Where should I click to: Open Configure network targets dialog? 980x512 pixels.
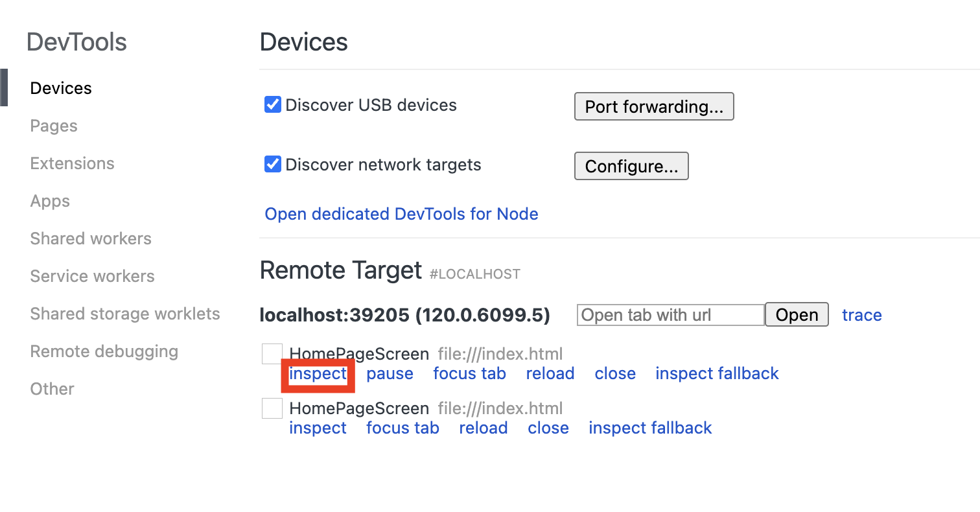pyautogui.click(x=631, y=165)
